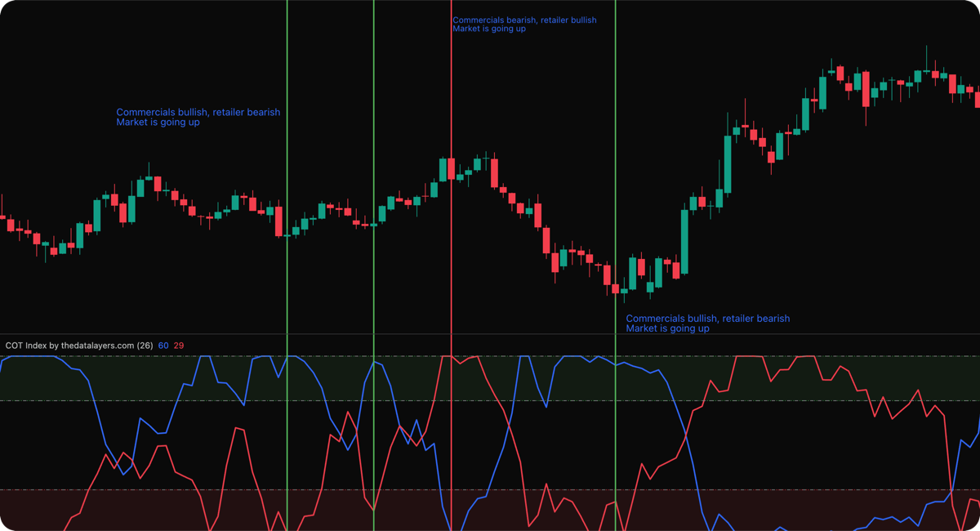Screen dimensions: 980x531
Task: Click thedatalayers.com text in the indicator label
Action: click(x=98, y=345)
